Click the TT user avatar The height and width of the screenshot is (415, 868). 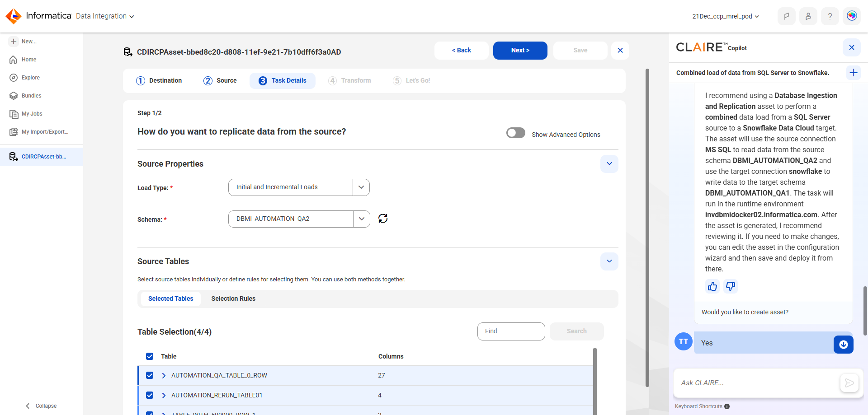[x=684, y=341]
